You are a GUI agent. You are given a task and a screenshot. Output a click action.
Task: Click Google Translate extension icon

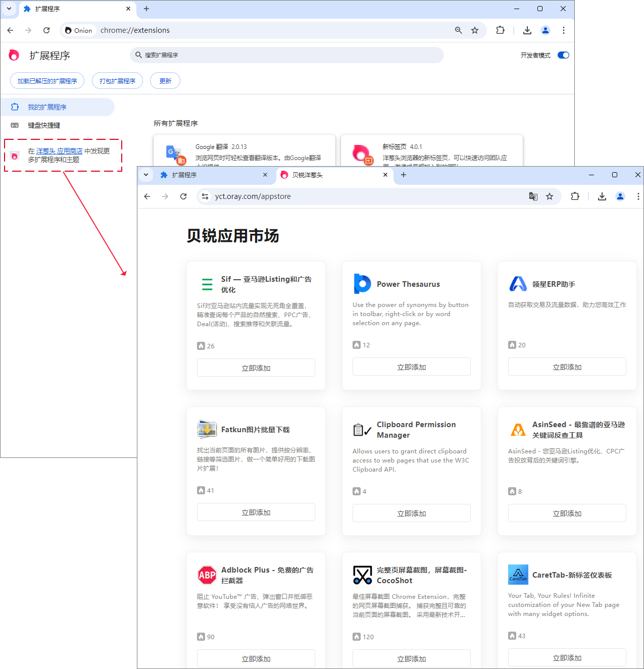pyautogui.click(x=175, y=154)
